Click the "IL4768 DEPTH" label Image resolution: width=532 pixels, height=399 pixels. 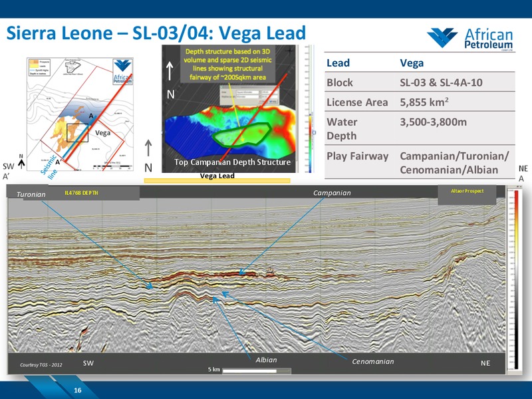(81, 193)
